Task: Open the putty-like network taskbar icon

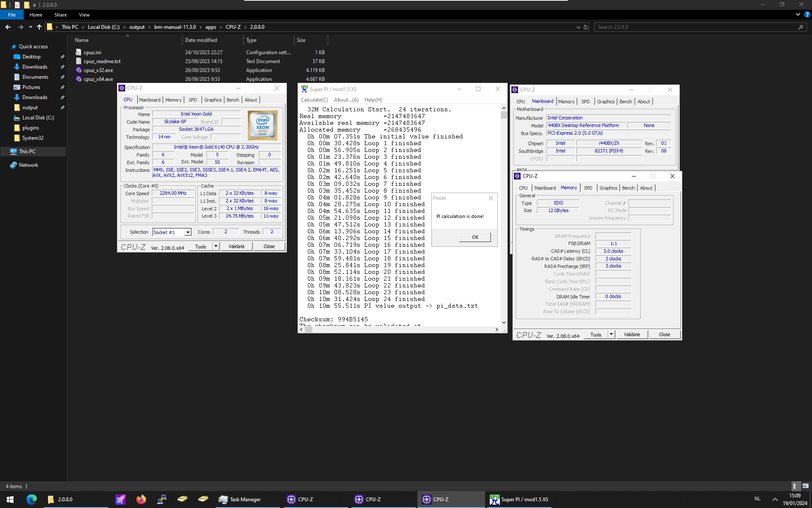Action: pyautogui.click(x=162, y=500)
